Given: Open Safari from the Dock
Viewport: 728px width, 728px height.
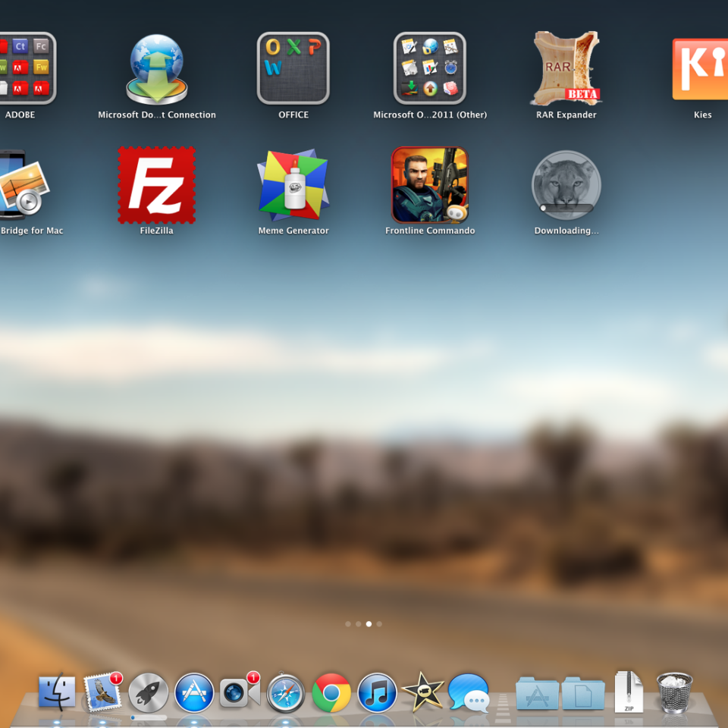Looking at the screenshot, I should [286, 692].
